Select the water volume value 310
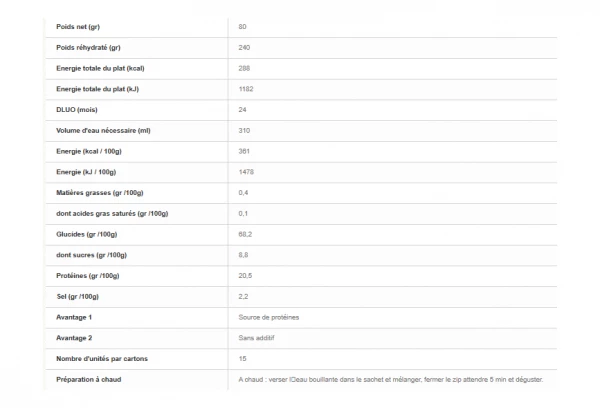 click(245, 130)
